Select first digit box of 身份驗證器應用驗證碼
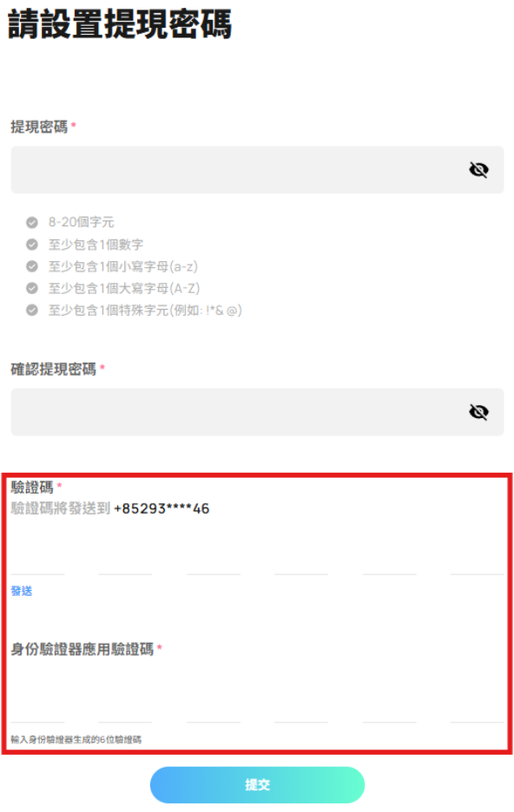 [x=37, y=705]
